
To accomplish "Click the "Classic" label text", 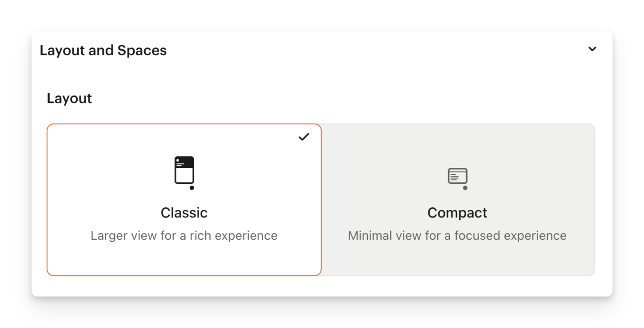I will (184, 213).
